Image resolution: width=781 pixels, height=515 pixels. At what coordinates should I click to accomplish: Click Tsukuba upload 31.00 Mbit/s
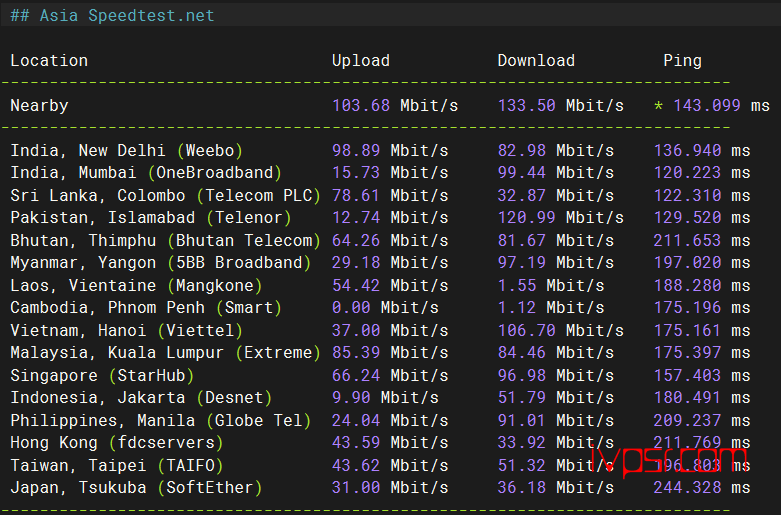[x=390, y=487]
